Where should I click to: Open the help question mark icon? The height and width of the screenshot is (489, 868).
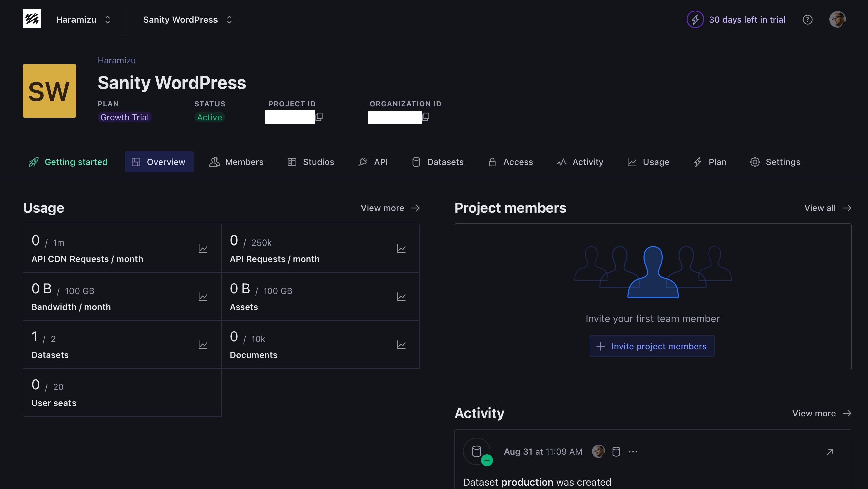click(807, 20)
